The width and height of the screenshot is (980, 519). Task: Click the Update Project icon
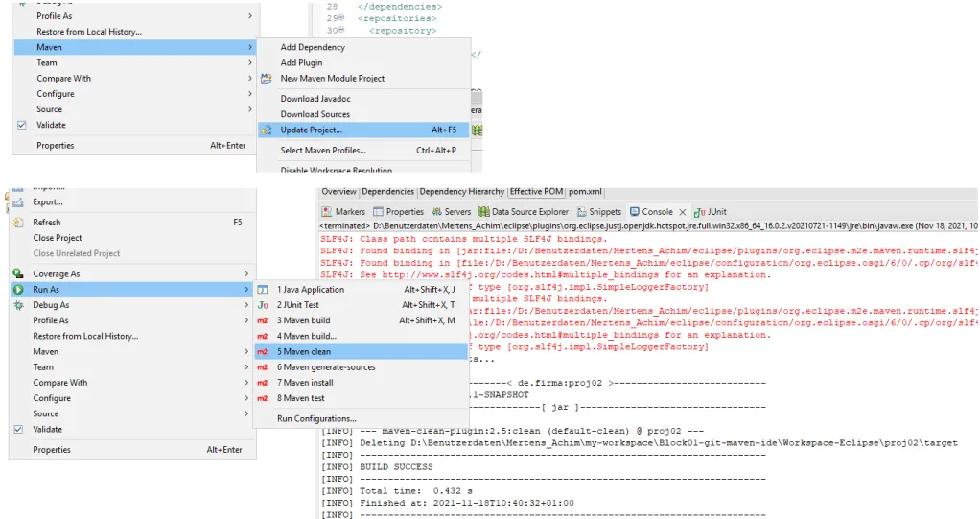(x=267, y=130)
